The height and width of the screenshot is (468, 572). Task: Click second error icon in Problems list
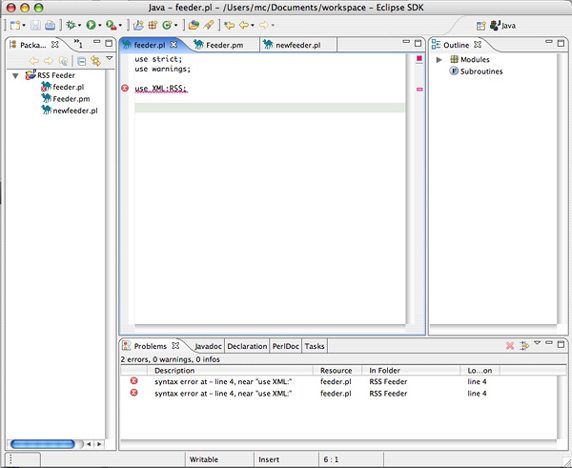point(134,392)
